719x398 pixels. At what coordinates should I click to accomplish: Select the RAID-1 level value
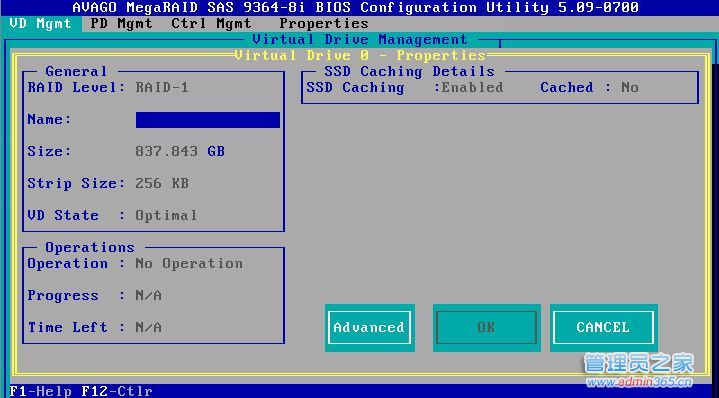click(x=162, y=88)
